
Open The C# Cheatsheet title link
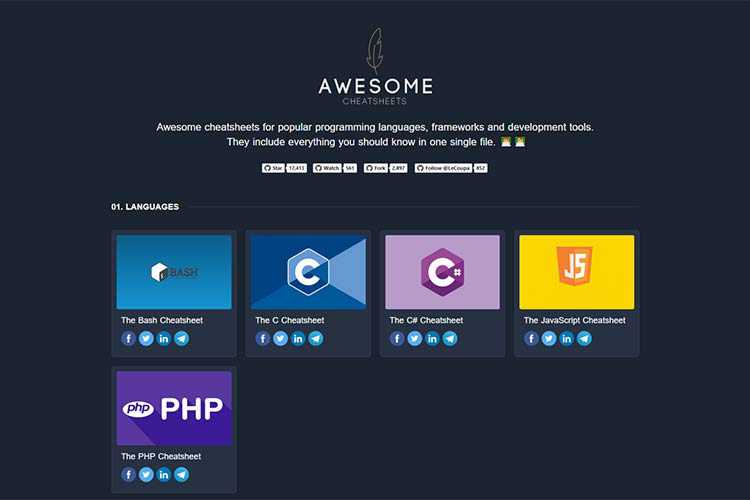[426, 320]
